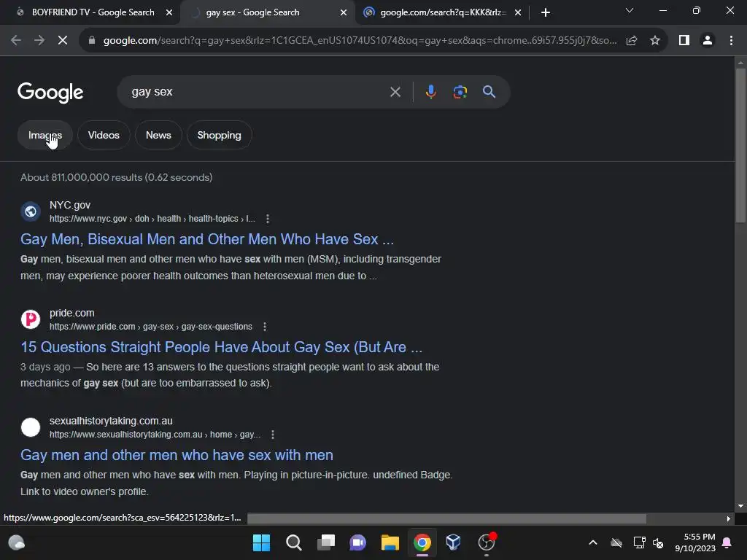Image resolution: width=747 pixels, height=560 pixels.
Task: Click the pride.com URL breadcrumb
Action: pyautogui.click(x=151, y=327)
